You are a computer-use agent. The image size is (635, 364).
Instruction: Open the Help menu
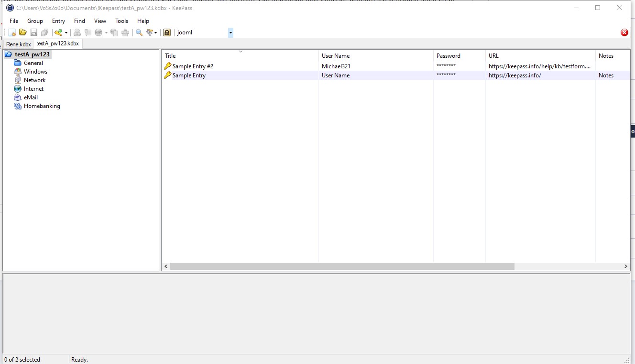(143, 21)
